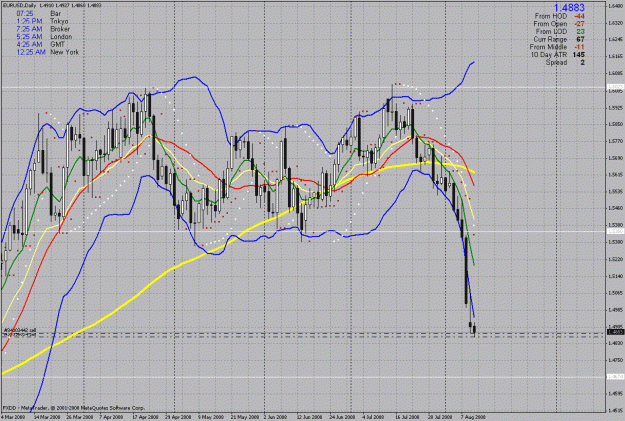625x421 pixels.
Task: Select the "12:25 AM" time value
Action: [31, 52]
